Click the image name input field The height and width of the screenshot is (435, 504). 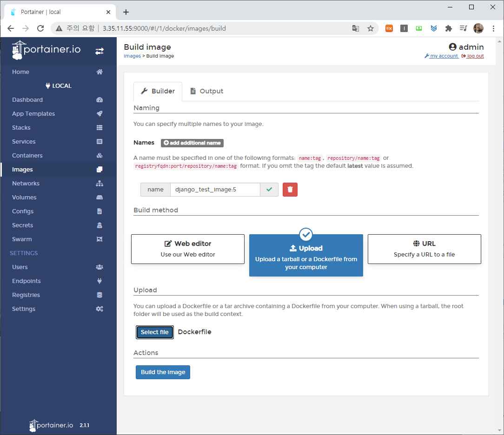click(215, 190)
